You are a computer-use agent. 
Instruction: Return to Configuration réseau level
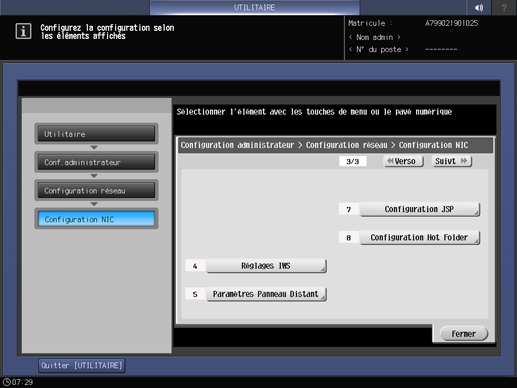[x=96, y=190]
